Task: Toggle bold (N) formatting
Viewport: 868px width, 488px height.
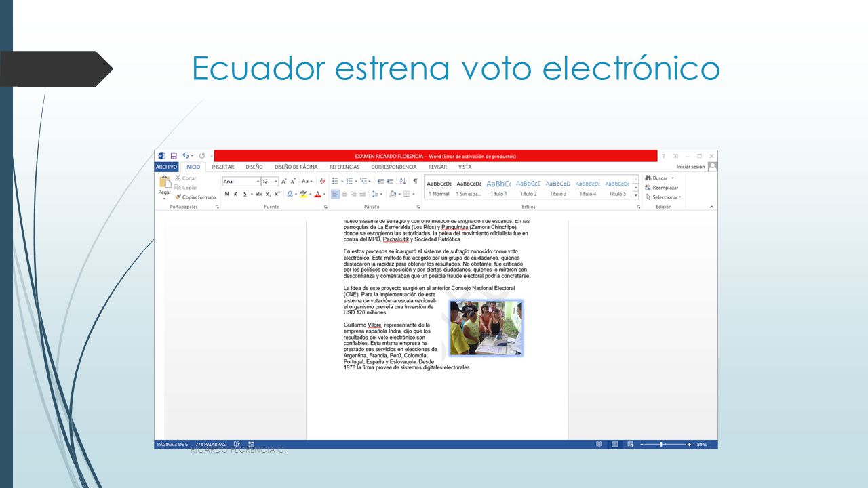Action: (227, 194)
